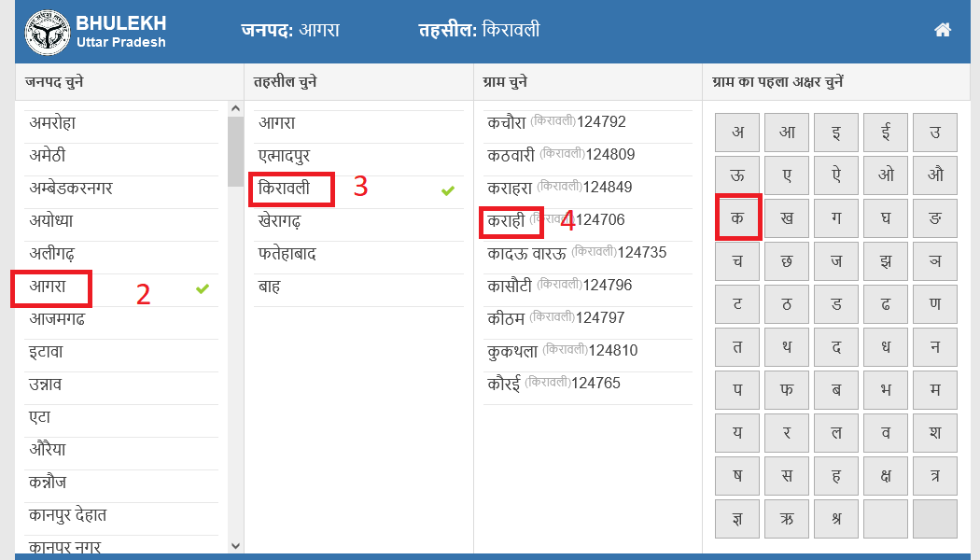Filter villages by letter र
980x560 pixels.
coord(787,433)
